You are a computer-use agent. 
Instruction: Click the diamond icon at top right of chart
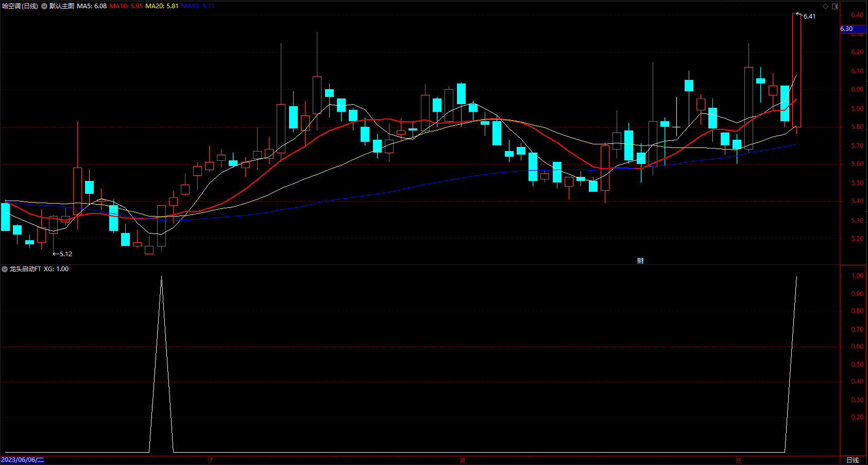[825, 6]
